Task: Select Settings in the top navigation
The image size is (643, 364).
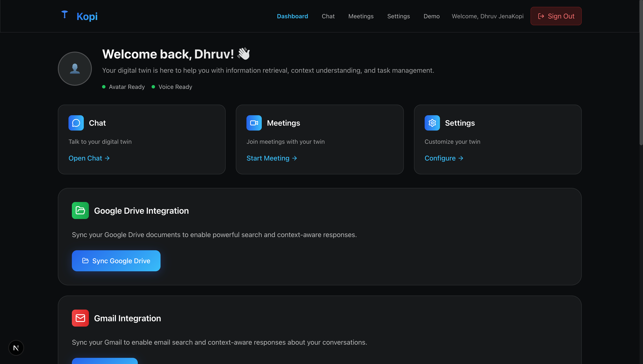Action: [x=398, y=16]
